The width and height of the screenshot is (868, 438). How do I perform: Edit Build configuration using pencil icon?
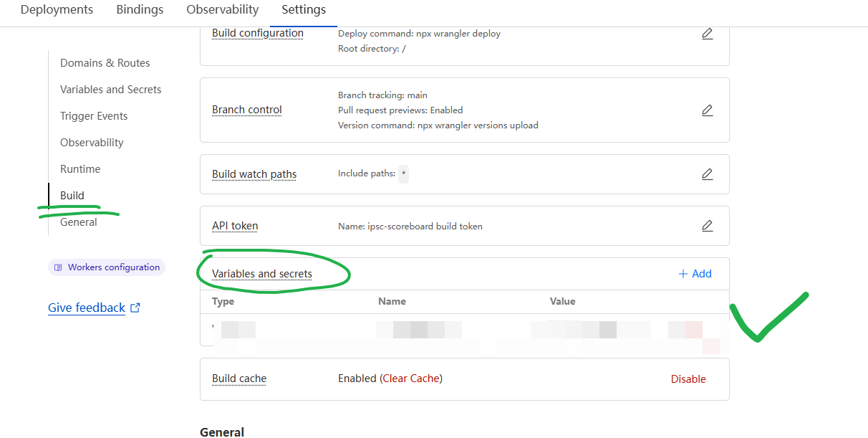point(707,34)
